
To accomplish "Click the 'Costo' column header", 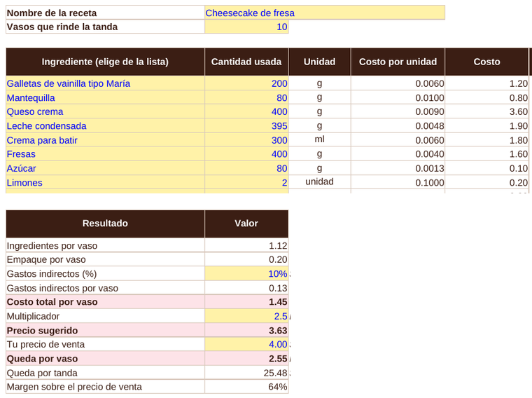I will pyautogui.click(x=487, y=62).
